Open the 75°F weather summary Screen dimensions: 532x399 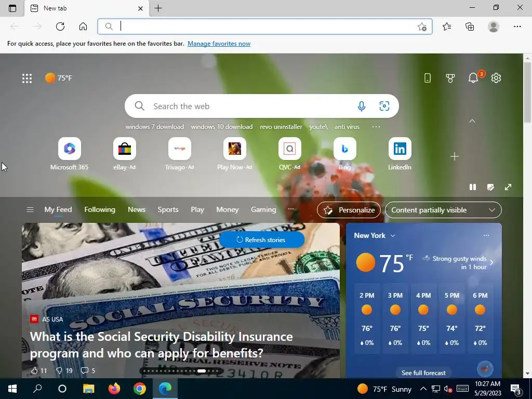pos(58,78)
